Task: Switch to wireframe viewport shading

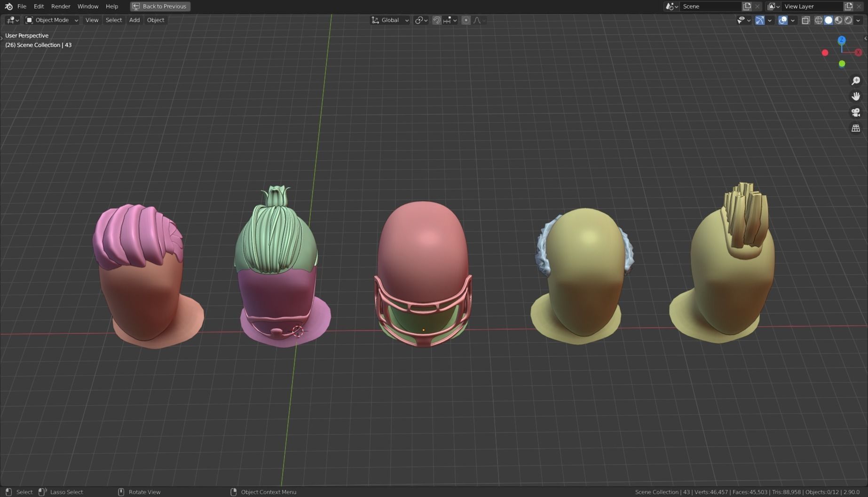Action: [x=819, y=20]
